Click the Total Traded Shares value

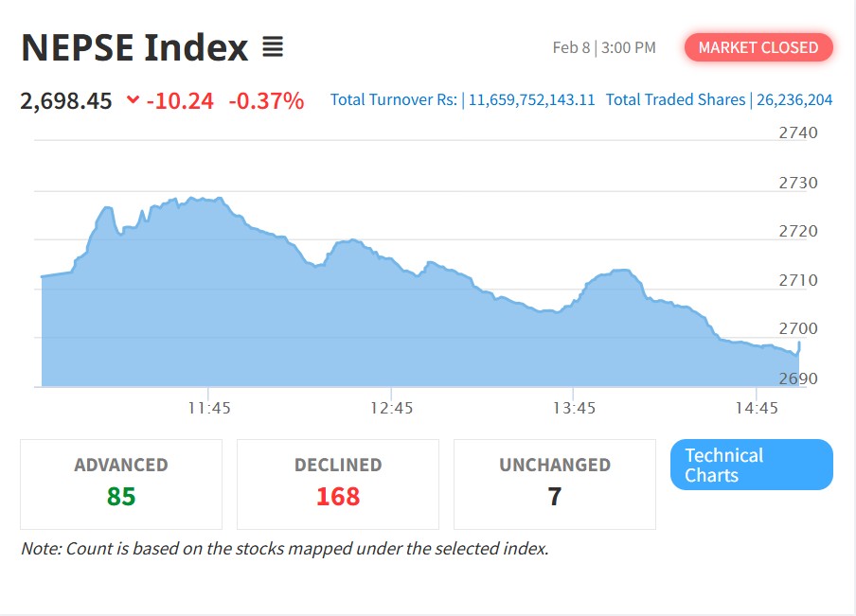[794, 99]
